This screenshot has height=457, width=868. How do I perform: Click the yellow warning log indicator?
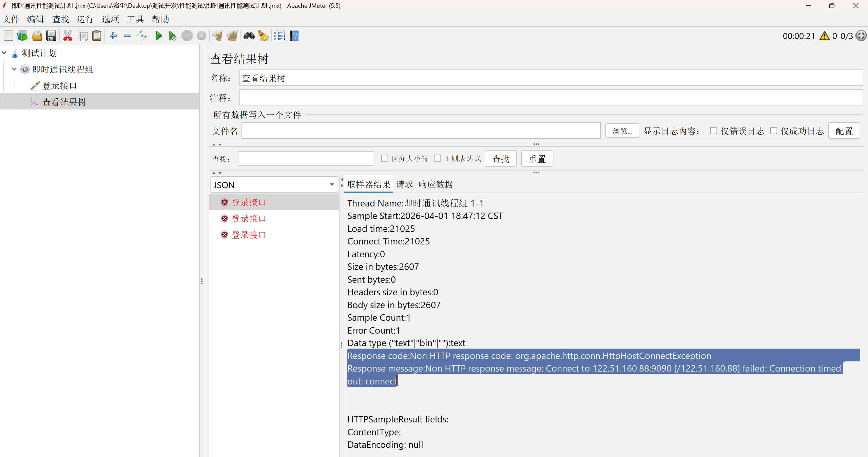[824, 36]
